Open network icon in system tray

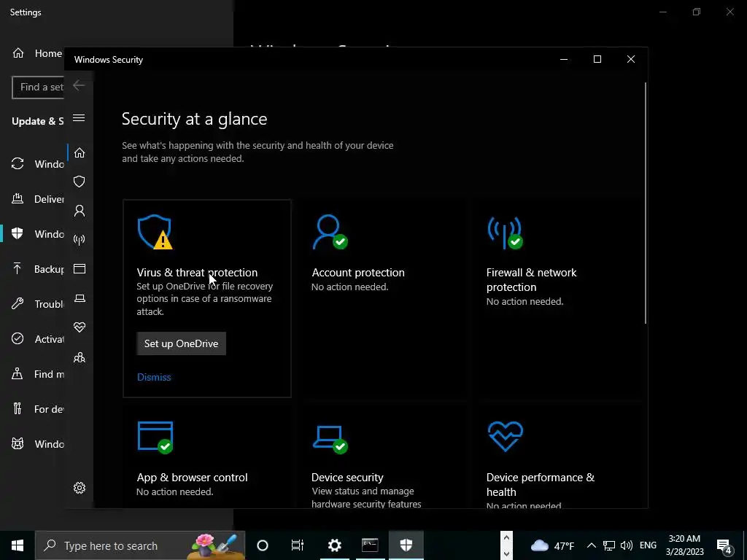pos(609,545)
